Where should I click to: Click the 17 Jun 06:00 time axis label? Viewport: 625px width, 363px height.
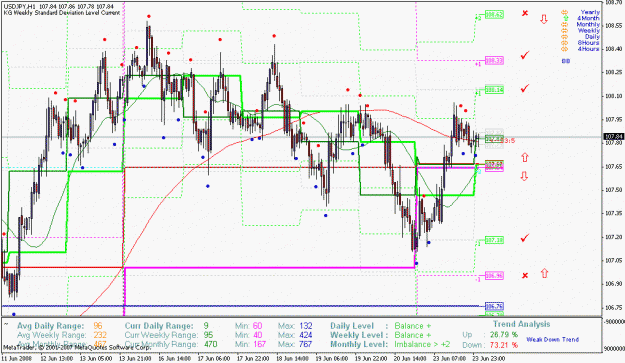click(215, 359)
